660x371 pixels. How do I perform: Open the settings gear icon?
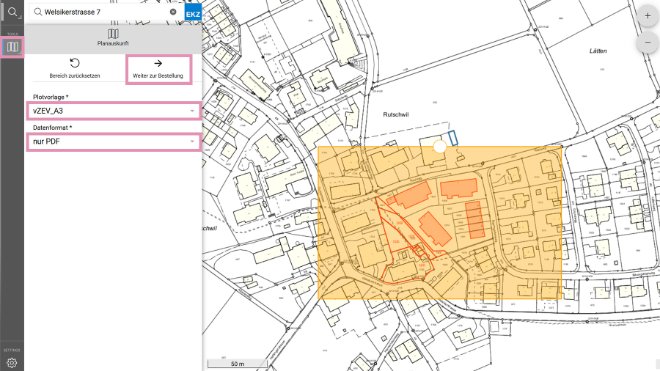pyautogui.click(x=12, y=362)
